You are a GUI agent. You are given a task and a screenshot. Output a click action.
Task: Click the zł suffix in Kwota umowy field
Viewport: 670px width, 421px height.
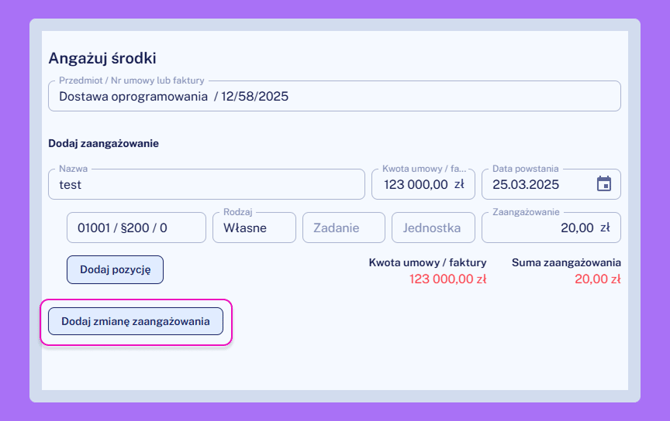coord(459,185)
